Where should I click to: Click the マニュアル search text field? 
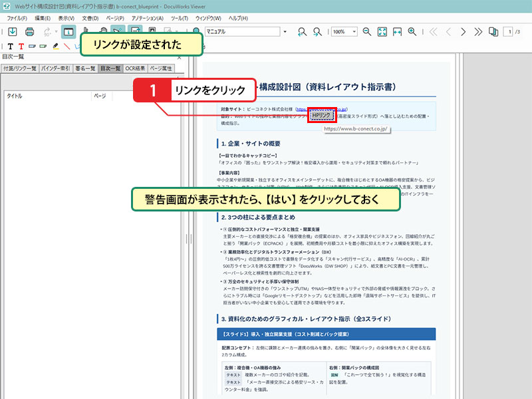click(x=242, y=31)
